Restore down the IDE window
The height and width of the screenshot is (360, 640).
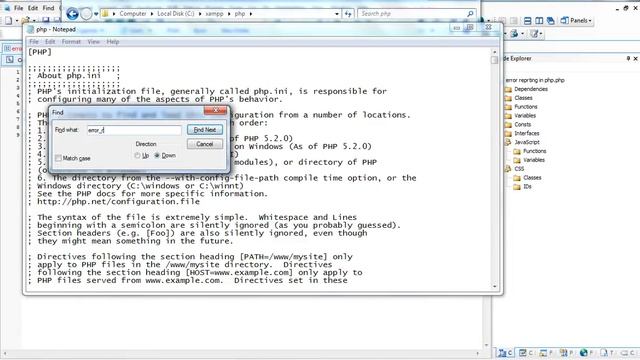point(626,8)
